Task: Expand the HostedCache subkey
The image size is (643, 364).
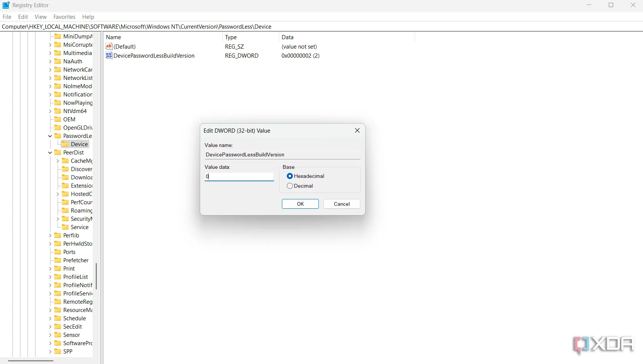Action: pyautogui.click(x=58, y=194)
